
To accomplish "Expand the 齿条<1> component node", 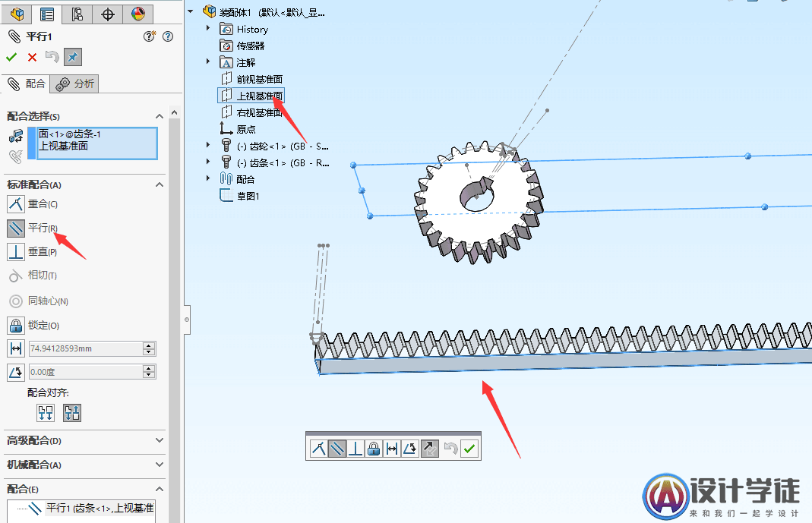I will 208,162.
